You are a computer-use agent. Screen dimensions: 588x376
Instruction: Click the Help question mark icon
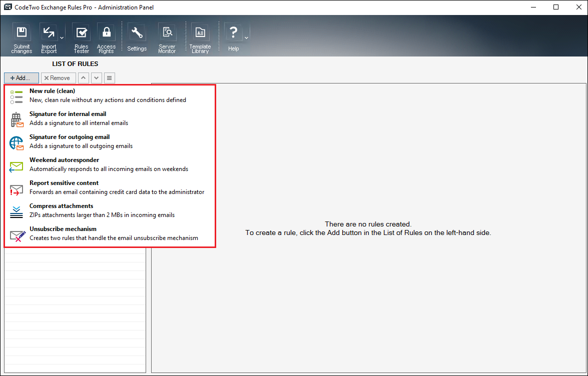pos(233,33)
